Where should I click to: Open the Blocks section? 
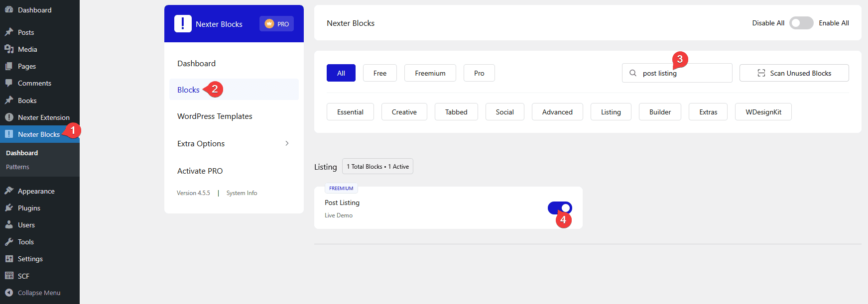234,90
